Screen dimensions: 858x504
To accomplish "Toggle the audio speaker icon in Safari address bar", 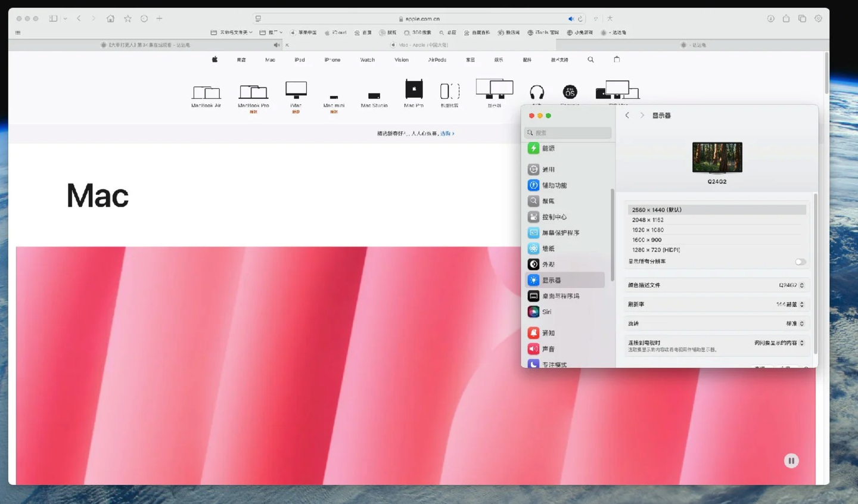I will pyautogui.click(x=571, y=18).
